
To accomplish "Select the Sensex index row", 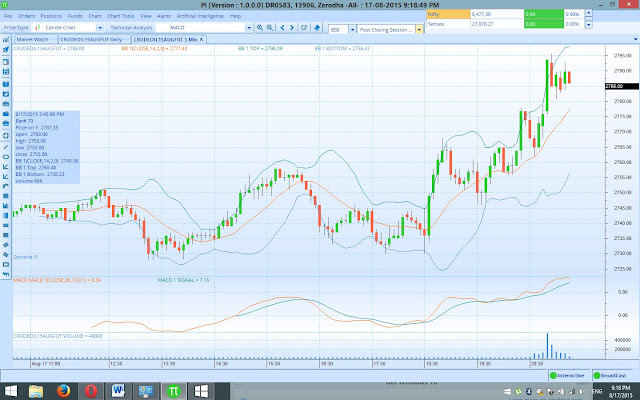I will 505,24.
